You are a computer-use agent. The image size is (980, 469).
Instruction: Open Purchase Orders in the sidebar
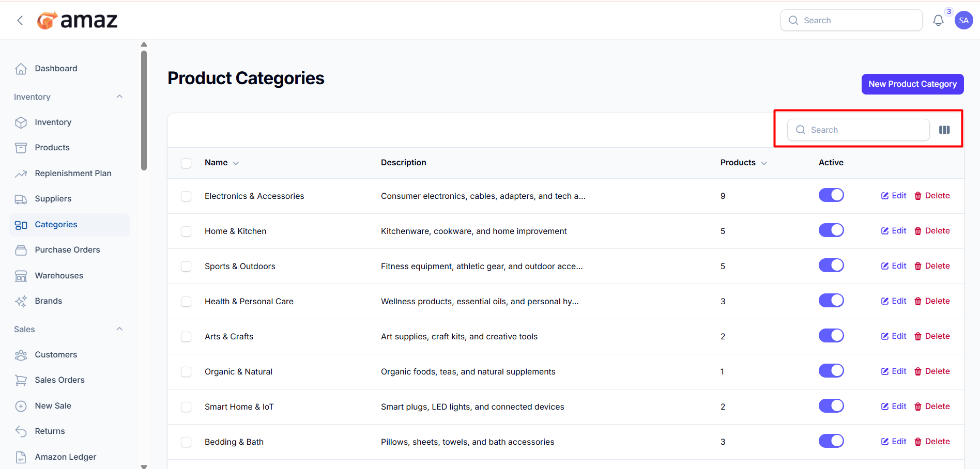(67, 250)
